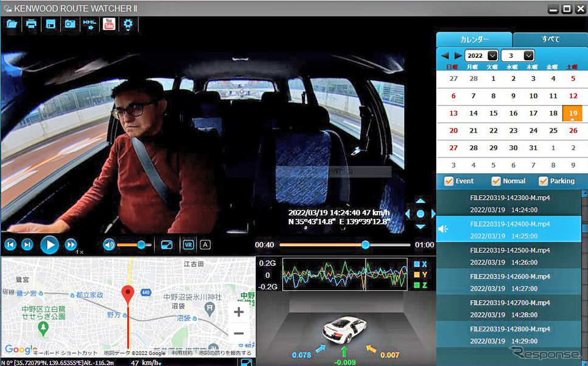Pan video view down arrow
This screenshot has height=366, width=588.
pyautogui.click(x=420, y=226)
